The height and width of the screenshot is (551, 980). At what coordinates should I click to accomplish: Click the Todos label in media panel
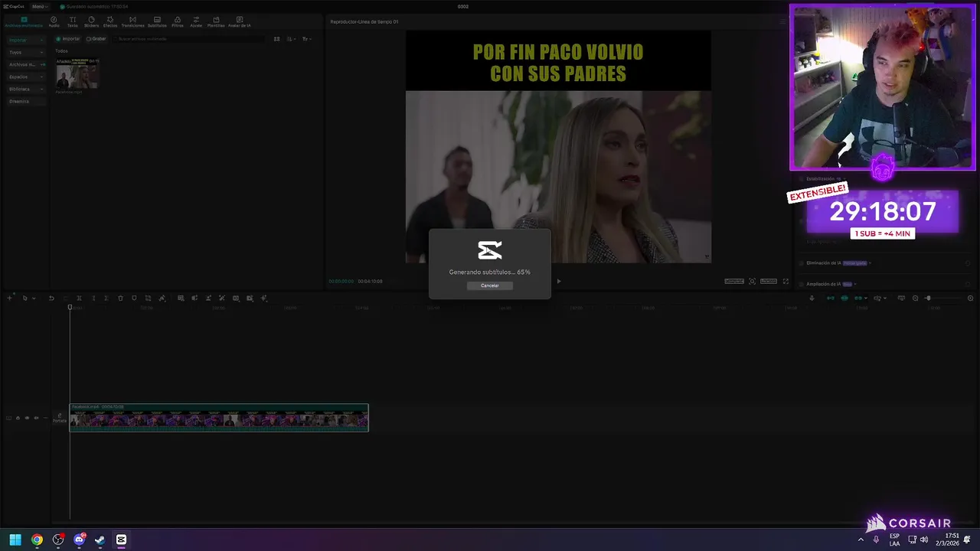(61, 51)
